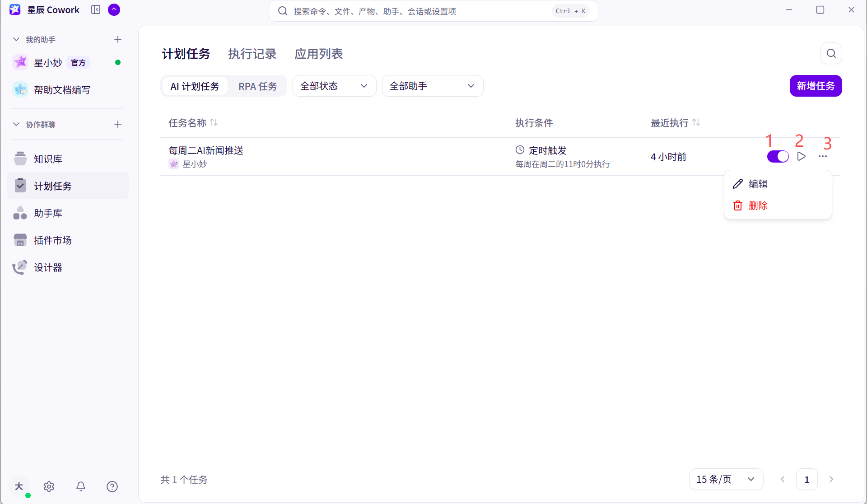Viewport: 867px width, 504px height.
Task: Open 星小妙 assistant chat
Action: (x=68, y=62)
